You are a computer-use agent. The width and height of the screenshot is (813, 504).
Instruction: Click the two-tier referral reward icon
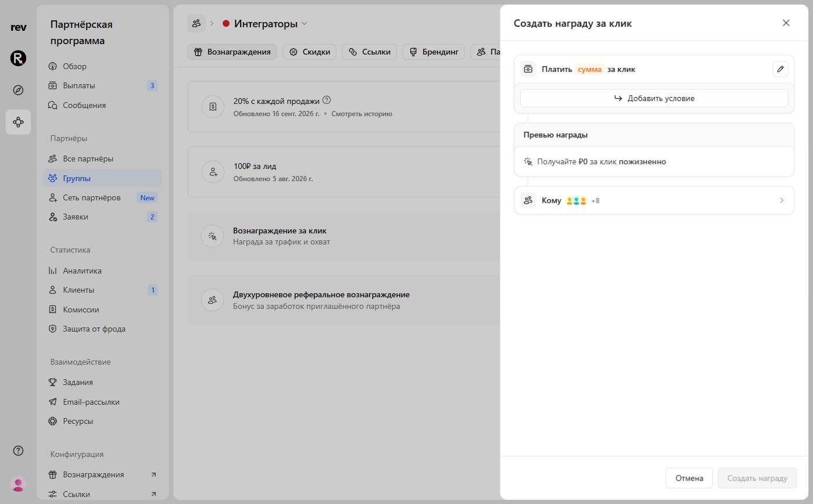(213, 300)
